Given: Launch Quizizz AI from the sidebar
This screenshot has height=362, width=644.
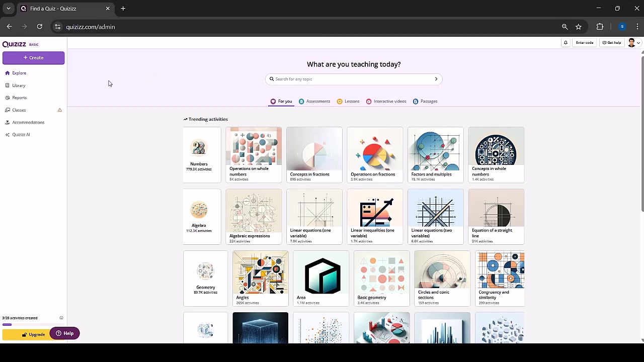Looking at the screenshot, I should (18, 135).
